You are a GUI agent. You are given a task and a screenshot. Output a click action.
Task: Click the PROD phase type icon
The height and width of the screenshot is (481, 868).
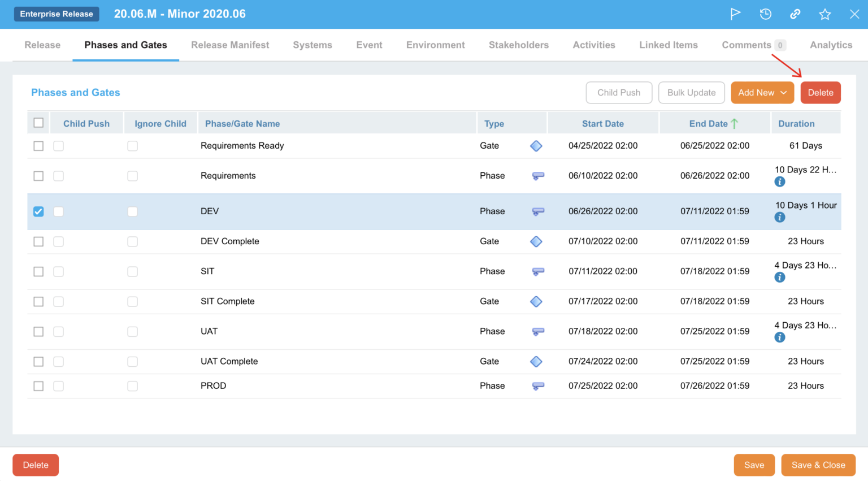pos(538,386)
